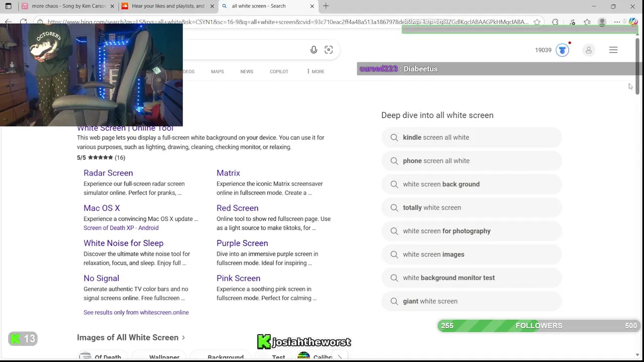This screenshot has height=362, width=644.
Task: Click search icon beside 'giant white screen'
Action: (394, 301)
